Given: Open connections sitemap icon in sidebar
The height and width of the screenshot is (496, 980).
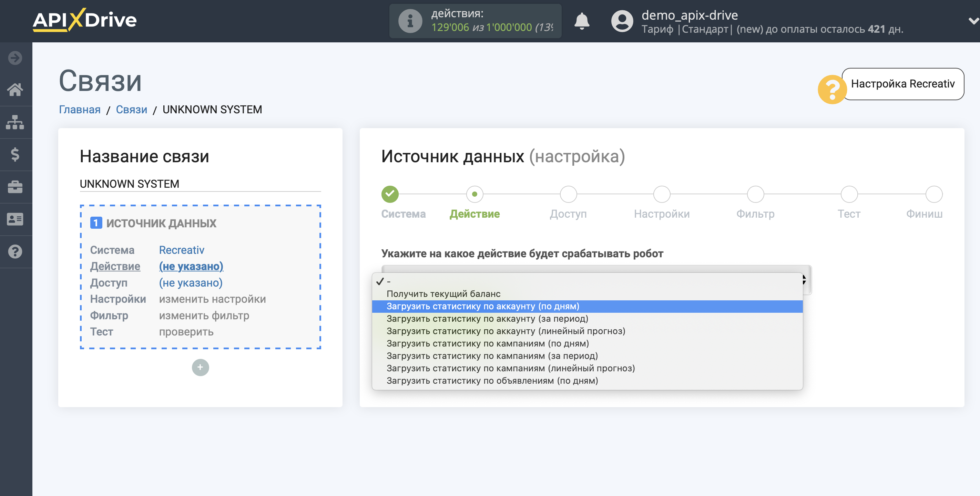Looking at the screenshot, I should tap(15, 122).
